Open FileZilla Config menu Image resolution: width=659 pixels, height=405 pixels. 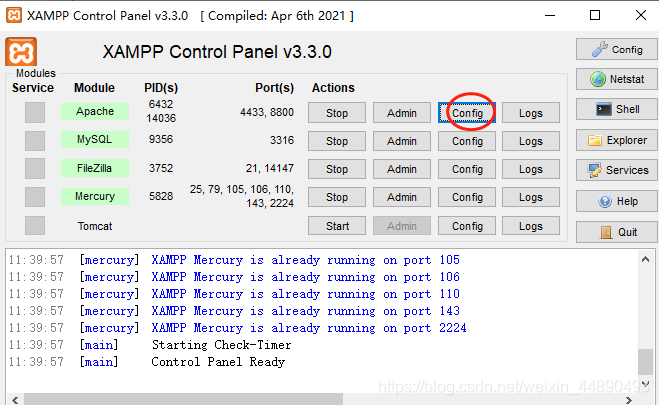(467, 169)
